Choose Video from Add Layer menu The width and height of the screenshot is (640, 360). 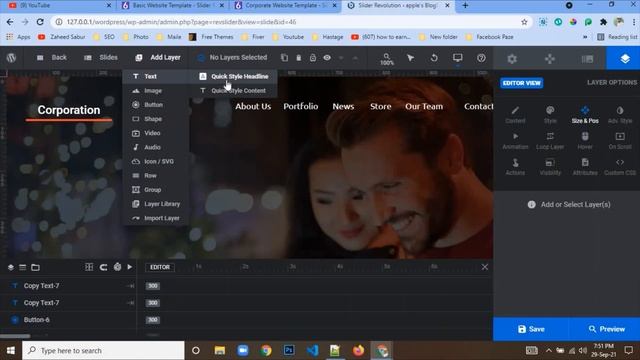156,133
